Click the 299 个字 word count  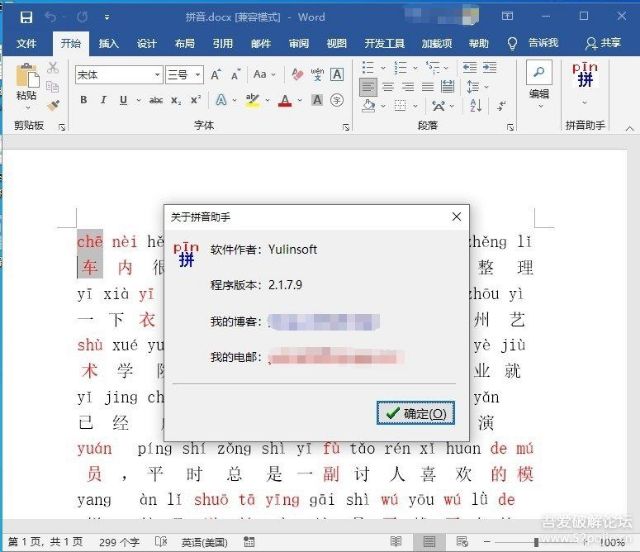tap(119, 542)
